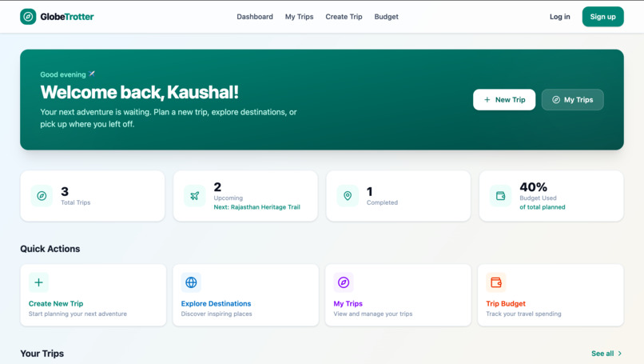The width and height of the screenshot is (644, 364).
Task: Click 'Start planning your next adventure' text
Action: click(x=78, y=314)
